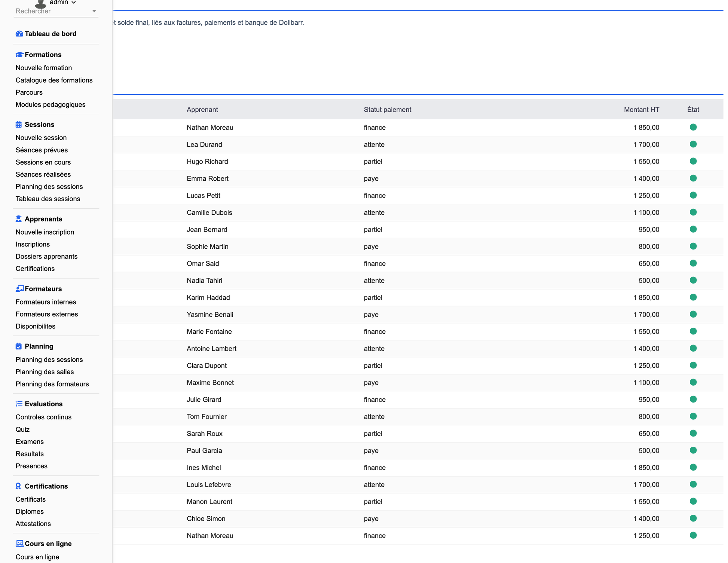
Task: Open Dossiers apprenants
Action: click(x=46, y=256)
